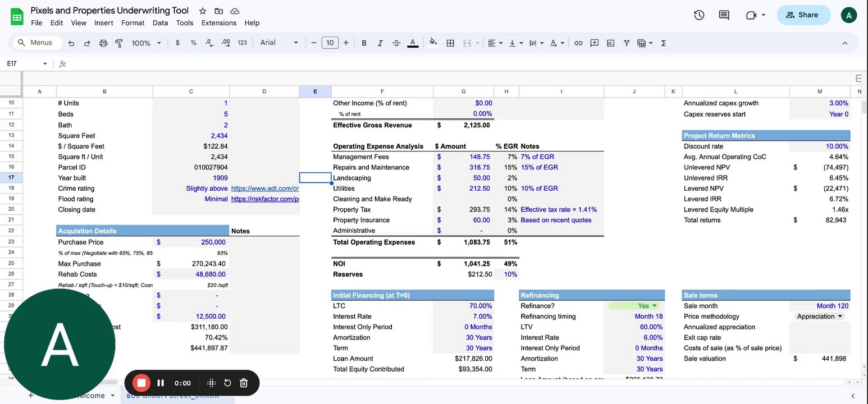The image size is (868, 404).
Task: Open the Borders tool
Action: 450,43
